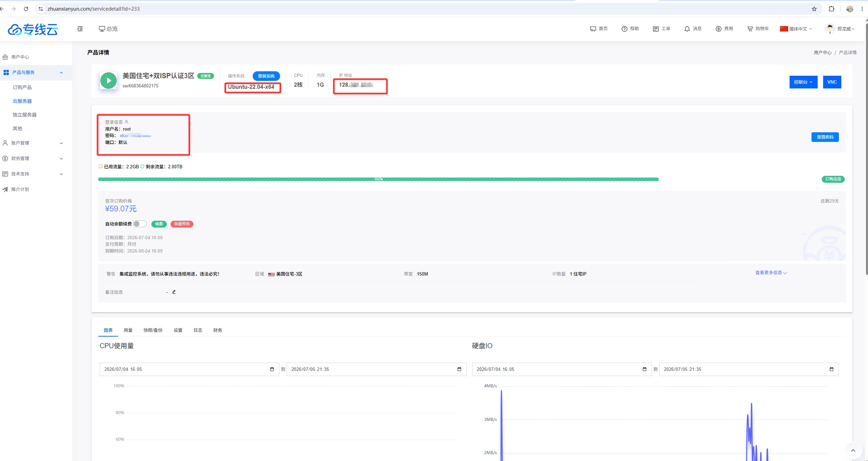Expand the 账户管理 sidebar menu
This screenshot has height=461, width=868.
click(x=33, y=143)
